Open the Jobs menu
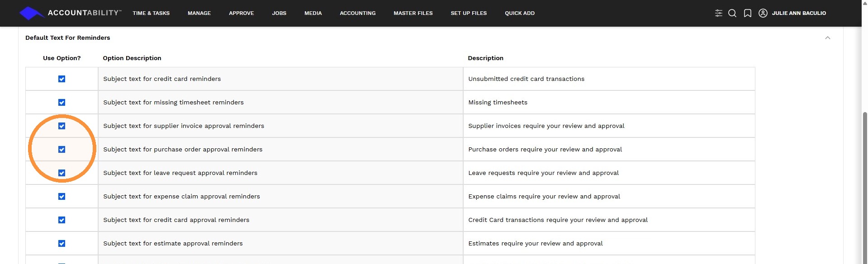868x264 pixels. click(279, 13)
